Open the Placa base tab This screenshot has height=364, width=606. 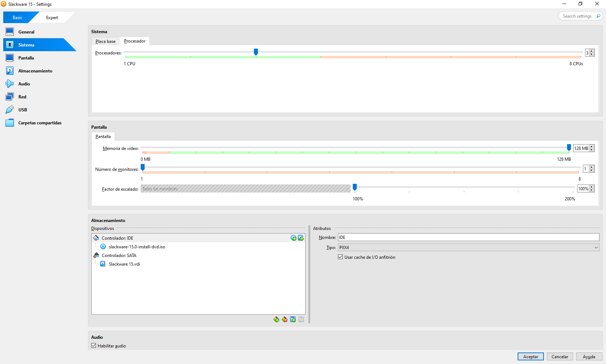point(105,41)
